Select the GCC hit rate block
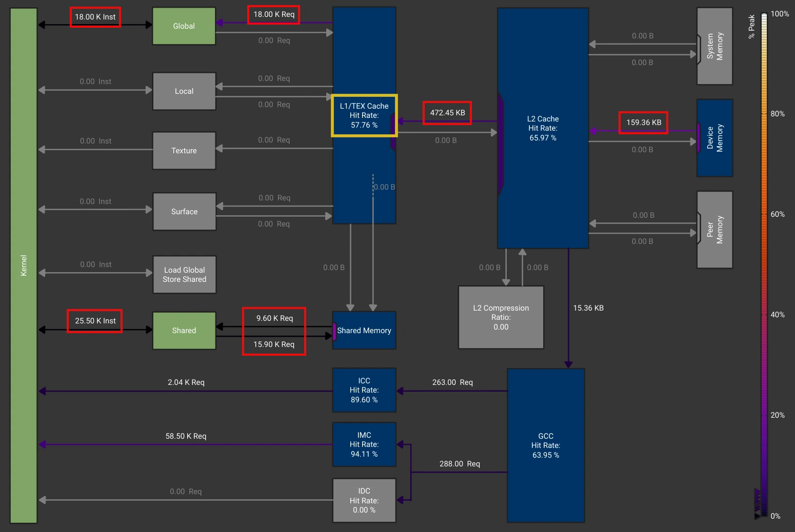 pos(546,445)
